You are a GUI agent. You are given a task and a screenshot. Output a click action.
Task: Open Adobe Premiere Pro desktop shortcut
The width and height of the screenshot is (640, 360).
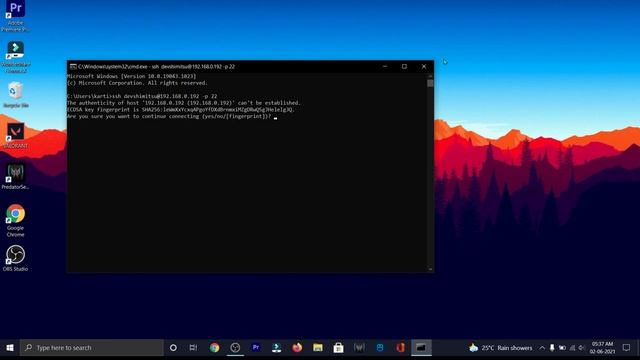[16, 16]
